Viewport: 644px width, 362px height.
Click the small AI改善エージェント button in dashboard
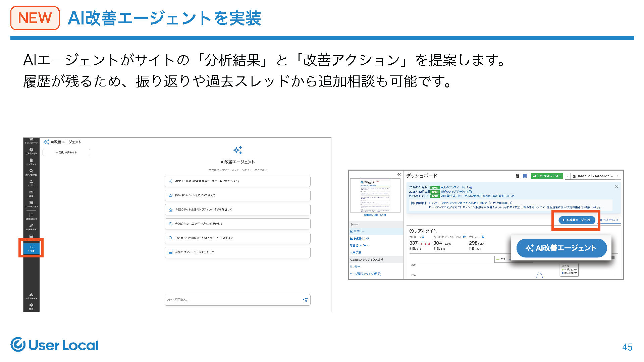[x=577, y=220]
